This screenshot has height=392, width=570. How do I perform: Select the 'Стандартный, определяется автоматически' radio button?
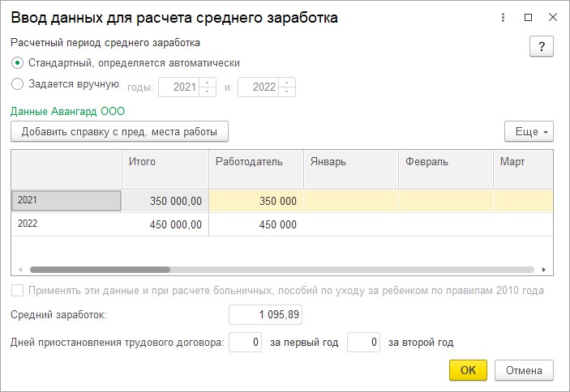click(17, 63)
